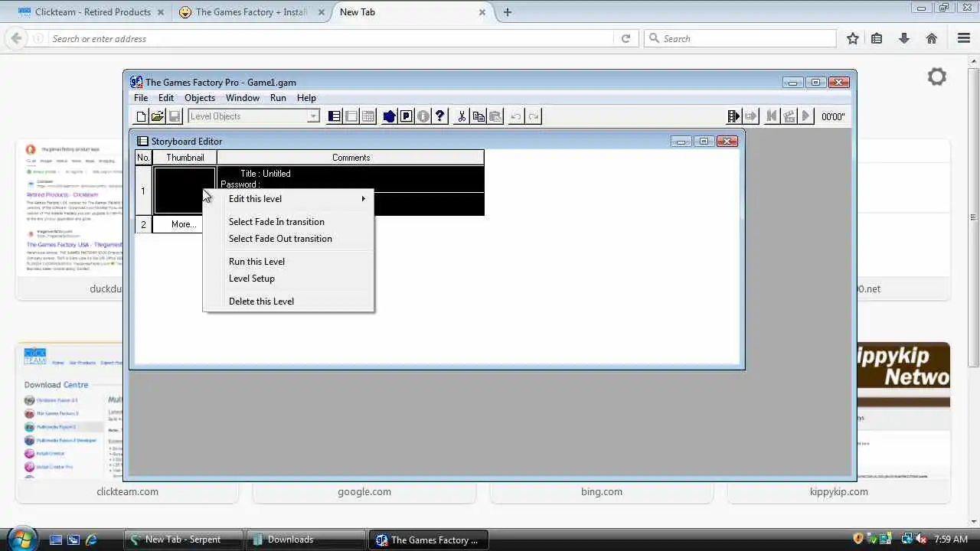
Task: Click the Internet Explorer quick launch icon
Action: 92,540
